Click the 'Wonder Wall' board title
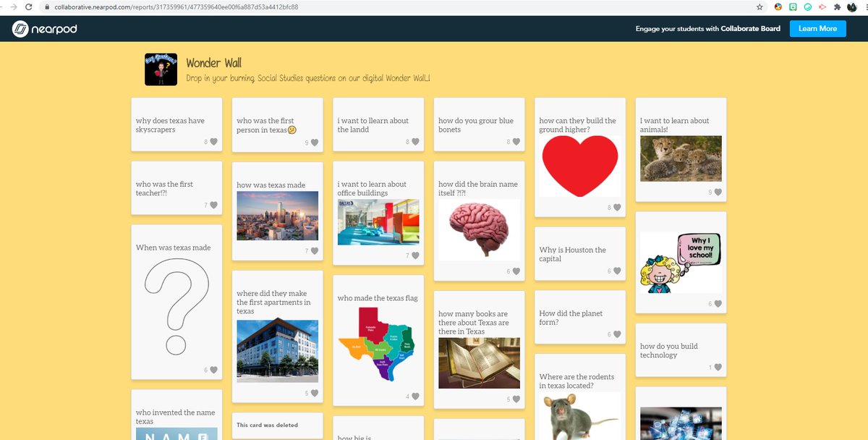The height and width of the screenshot is (440, 868). pos(213,63)
